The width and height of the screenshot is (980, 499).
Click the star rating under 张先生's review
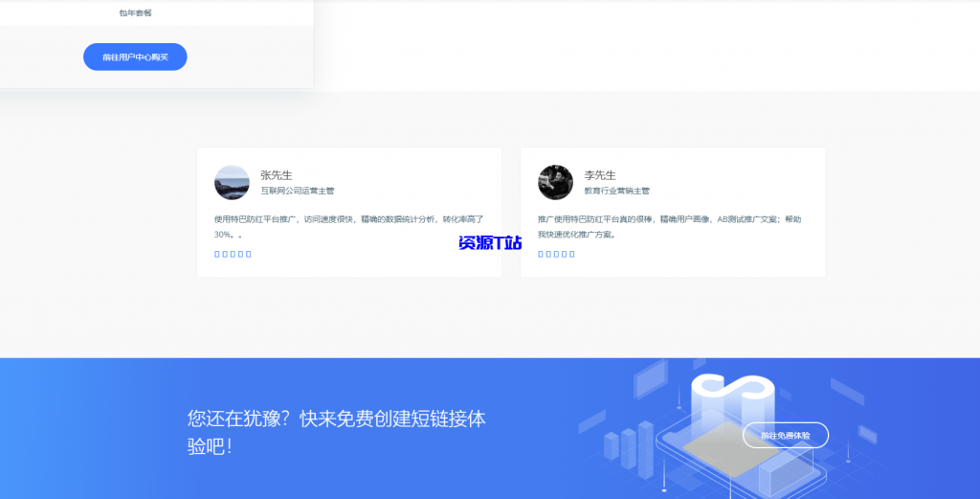pyautogui.click(x=234, y=254)
